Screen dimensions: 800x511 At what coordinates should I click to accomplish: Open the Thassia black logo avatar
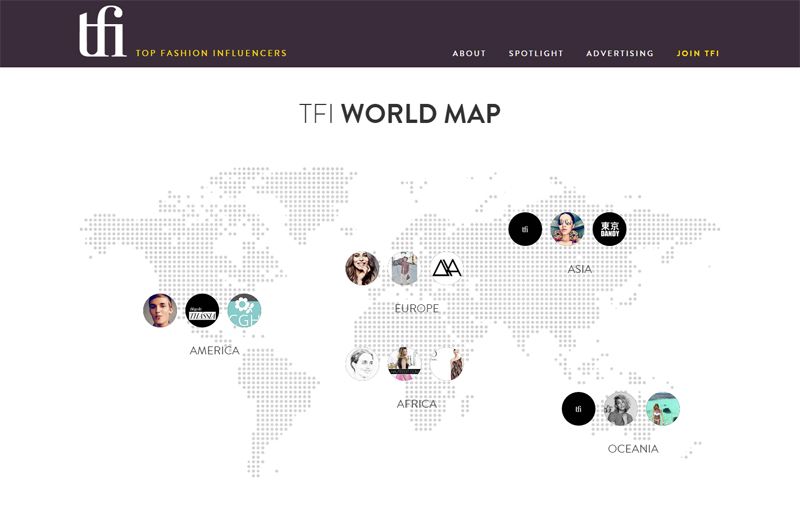pyautogui.click(x=202, y=310)
